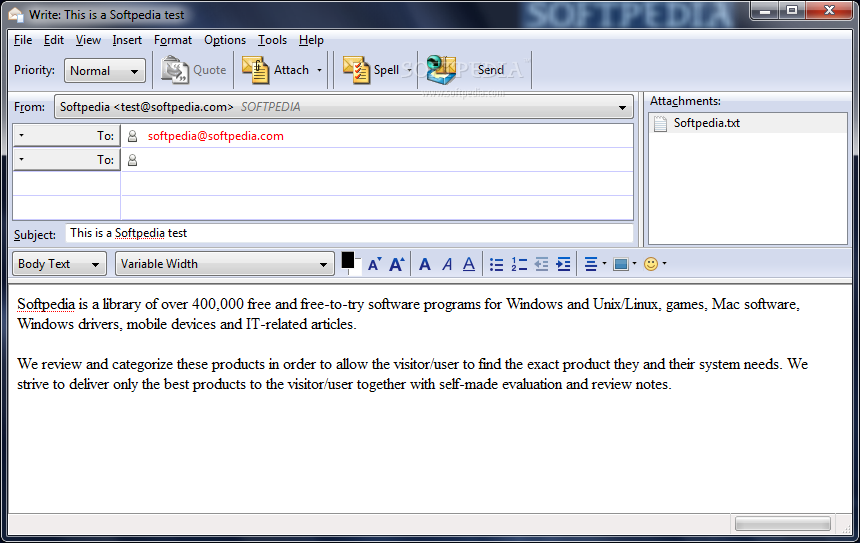Open the second To: recipient type selector
The width and height of the screenshot is (860, 543).
[66, 160]
